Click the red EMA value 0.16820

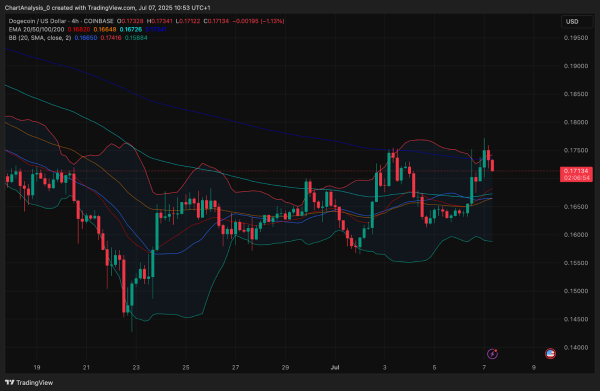click(79, 29)
